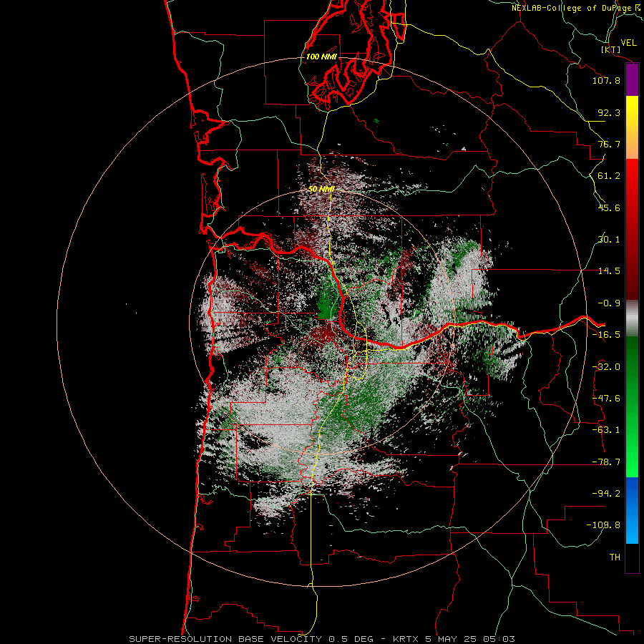This screenshot has height=644, width=644.
Task: Click the -32.0 velocity legend value
Action: [606, 367]
